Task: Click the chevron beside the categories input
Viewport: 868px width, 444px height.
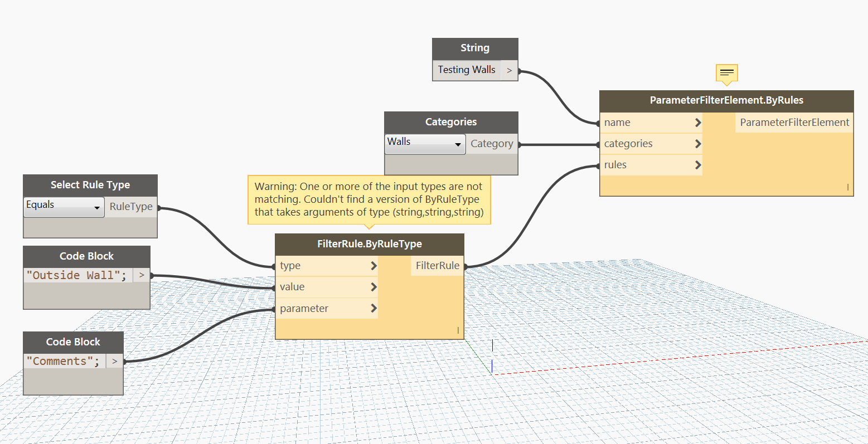Action: pyautogui.click(x=698, y=144)
